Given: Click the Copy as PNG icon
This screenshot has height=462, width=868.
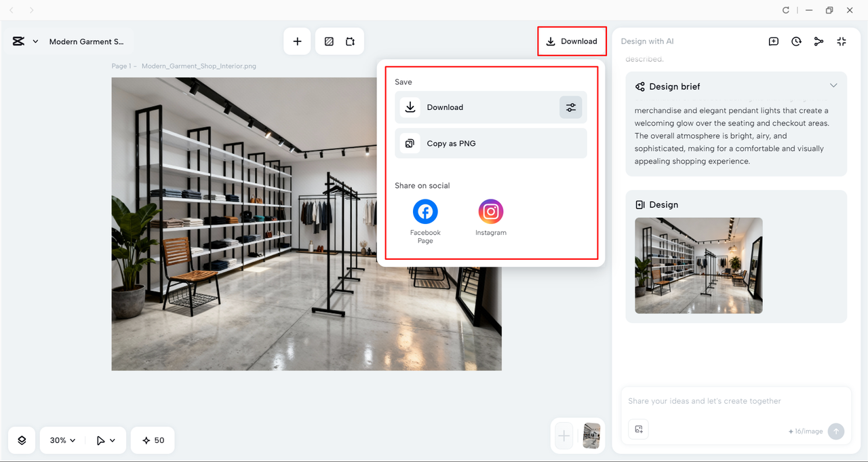Looking at the screenshot, I should [x=410, y=143].
